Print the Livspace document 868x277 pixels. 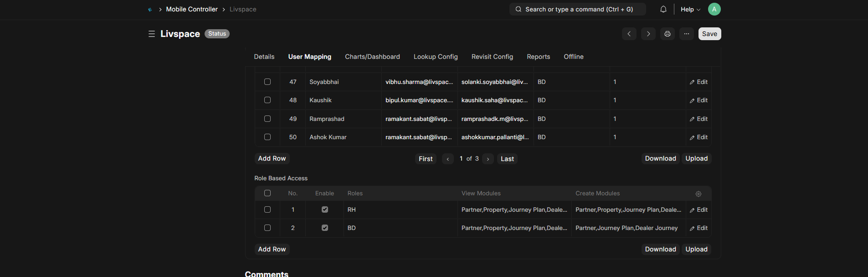coord(668,34)
